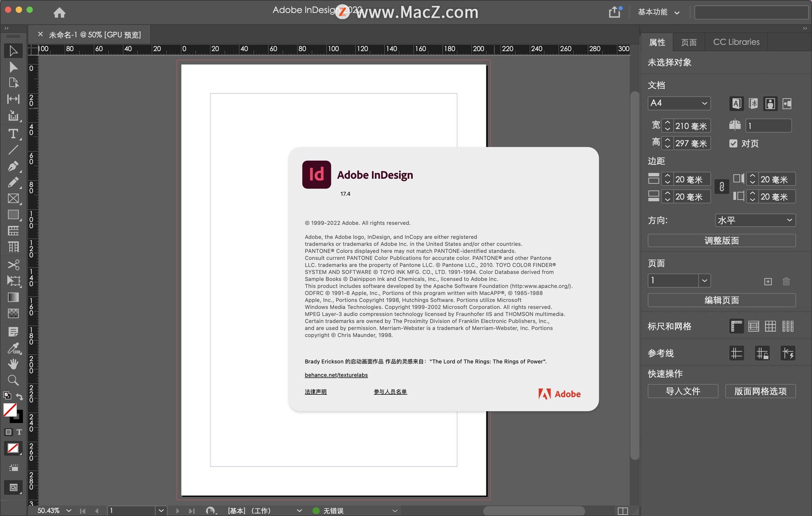Toggle the margins chain link lock
This screenshot has width=812, height=516.
click(721, 187)
